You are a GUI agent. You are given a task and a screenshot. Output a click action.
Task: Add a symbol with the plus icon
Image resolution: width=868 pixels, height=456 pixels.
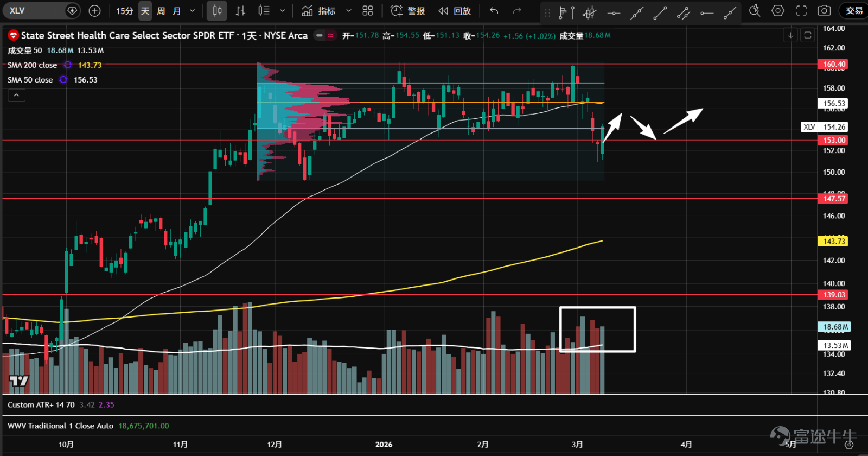coord(94,11)
